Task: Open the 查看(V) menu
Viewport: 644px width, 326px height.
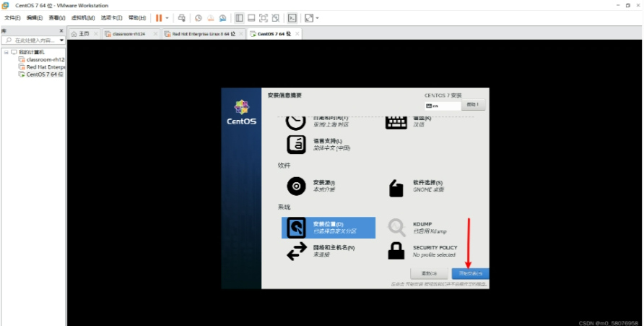Action: [57, 18]
